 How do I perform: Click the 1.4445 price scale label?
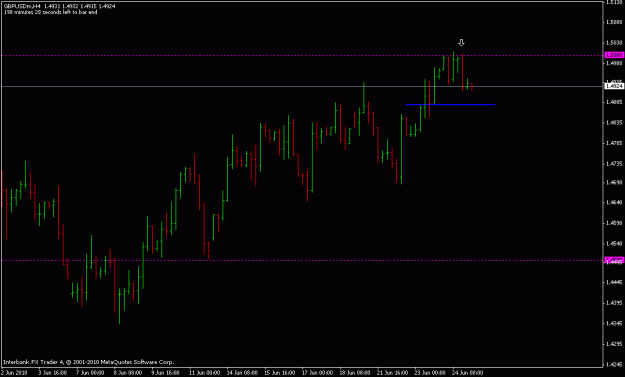pyautogui.click(x=614, y=283)
